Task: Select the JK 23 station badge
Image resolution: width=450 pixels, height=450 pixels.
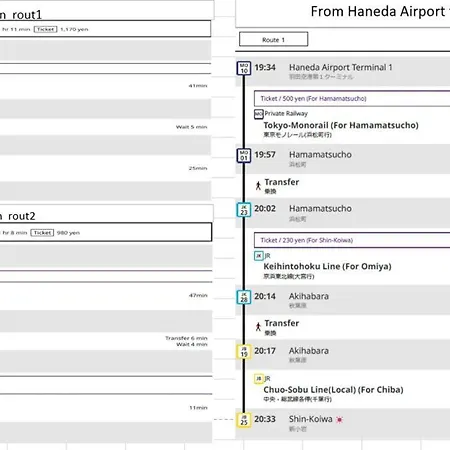Action: 244,210
